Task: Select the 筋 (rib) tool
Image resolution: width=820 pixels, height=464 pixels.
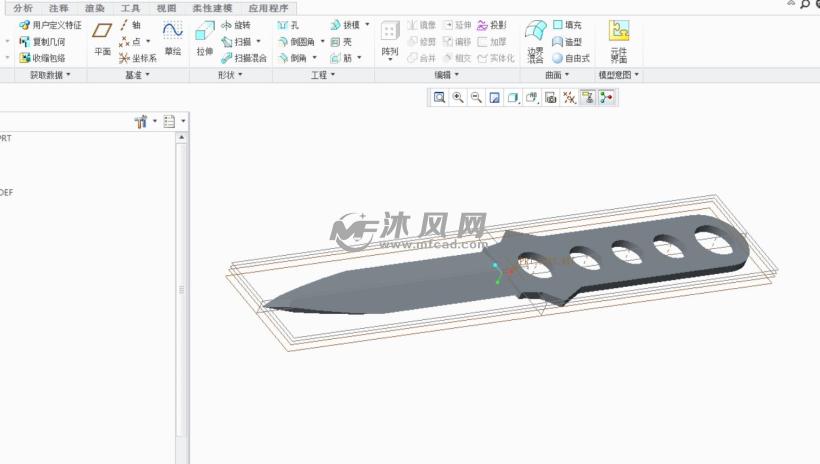Action: (341, 58)
